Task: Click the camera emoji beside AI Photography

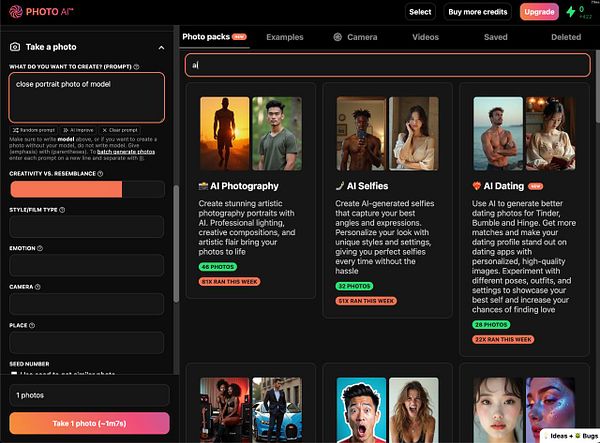Action: (203, 186)
